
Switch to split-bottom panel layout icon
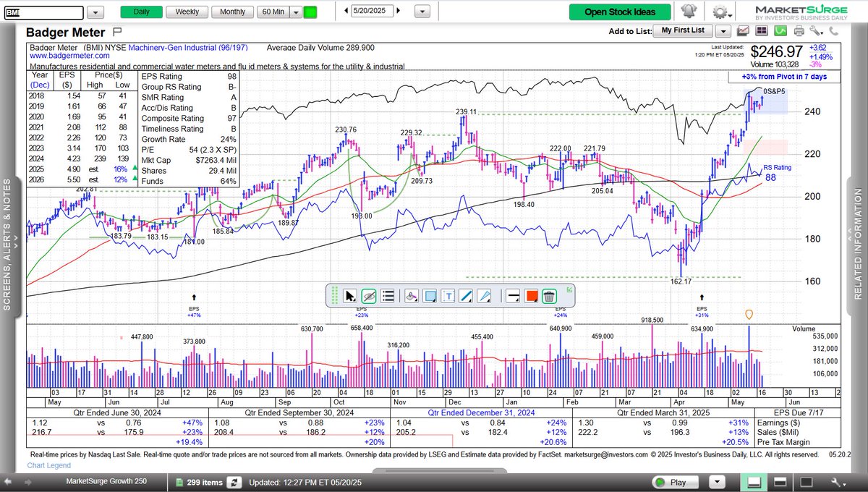tap(753, 482)
